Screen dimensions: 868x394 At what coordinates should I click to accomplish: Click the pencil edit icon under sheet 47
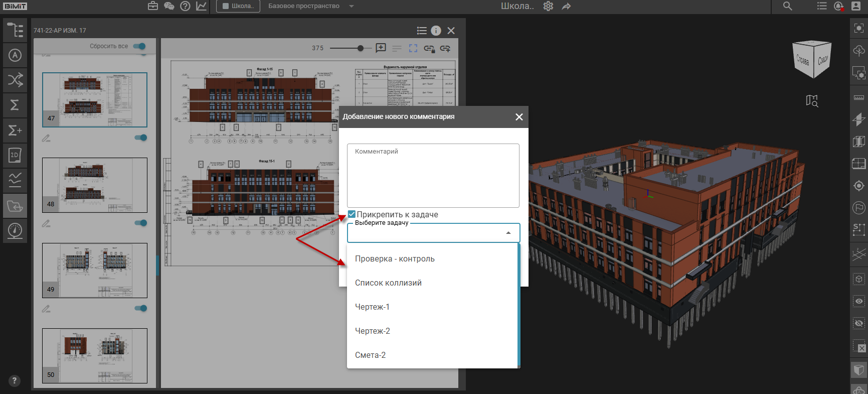(x=46, y=138)
